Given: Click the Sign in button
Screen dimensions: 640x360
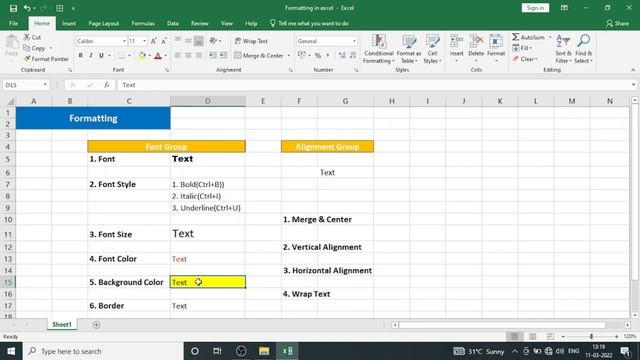Looking at the screenshot, I should pos(535,8).
